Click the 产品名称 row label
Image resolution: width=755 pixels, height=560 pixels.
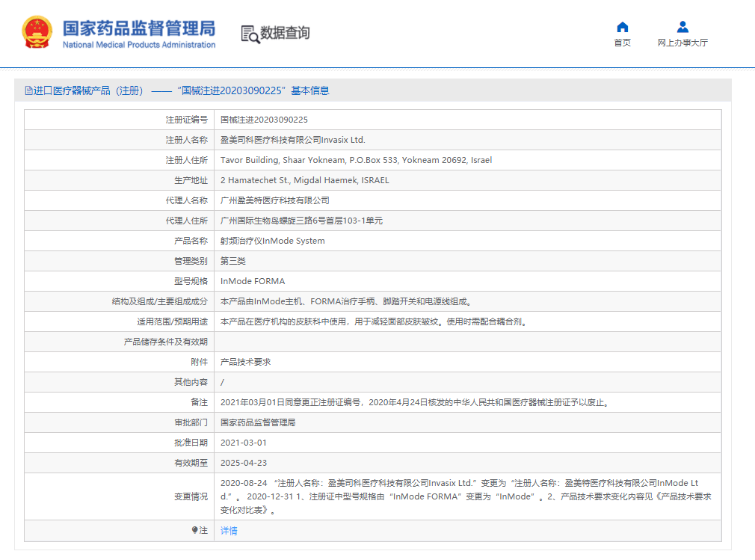point(191,241)
